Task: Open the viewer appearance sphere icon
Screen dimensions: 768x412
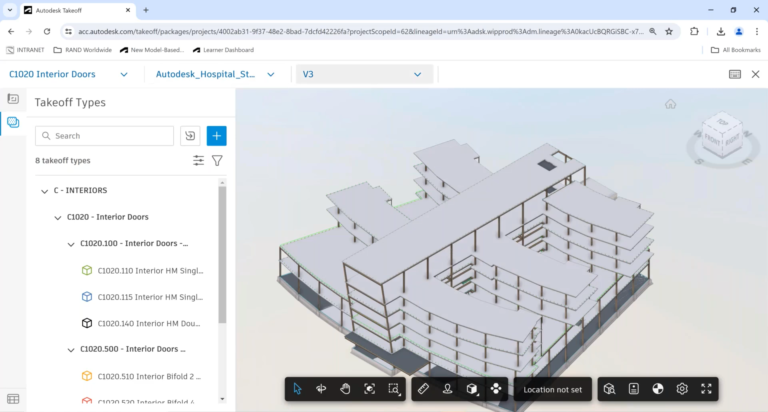Action: click(658, 389)
